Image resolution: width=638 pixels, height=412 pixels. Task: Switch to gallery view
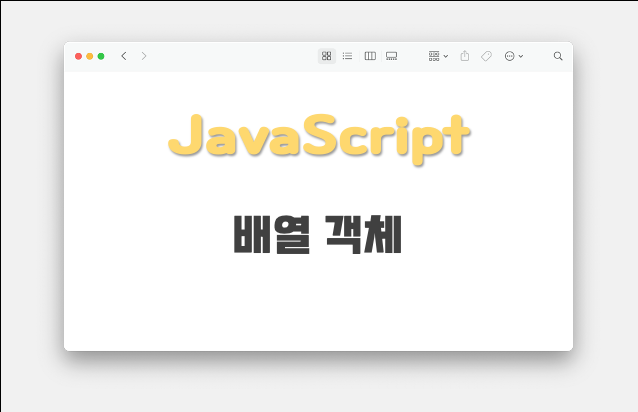[391, 56]
